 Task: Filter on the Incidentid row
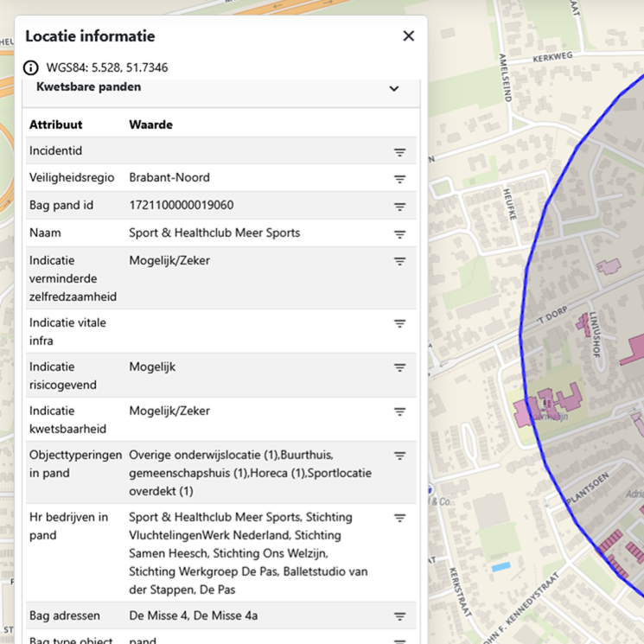click(399, 151)
